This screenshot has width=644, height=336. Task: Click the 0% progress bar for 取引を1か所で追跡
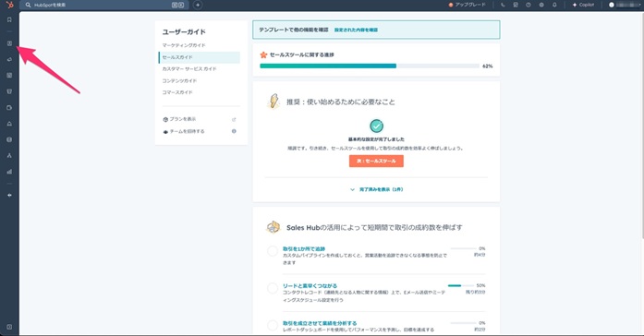click(463, 248)
